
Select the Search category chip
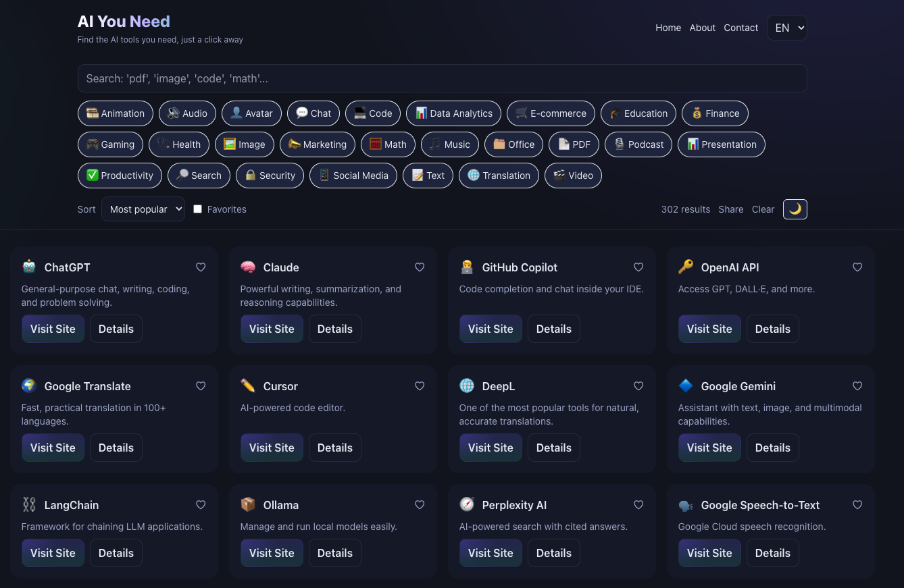coord(199,176)
